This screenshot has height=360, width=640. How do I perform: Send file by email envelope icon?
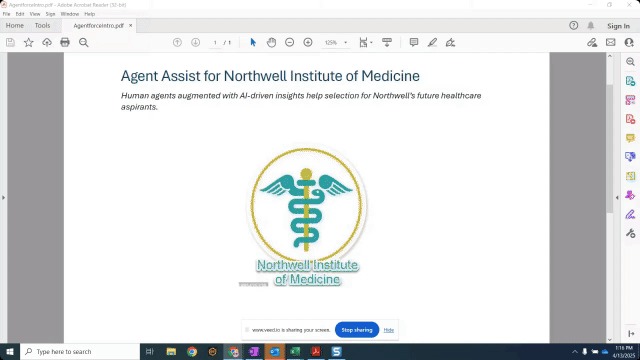tap(611, 42)
